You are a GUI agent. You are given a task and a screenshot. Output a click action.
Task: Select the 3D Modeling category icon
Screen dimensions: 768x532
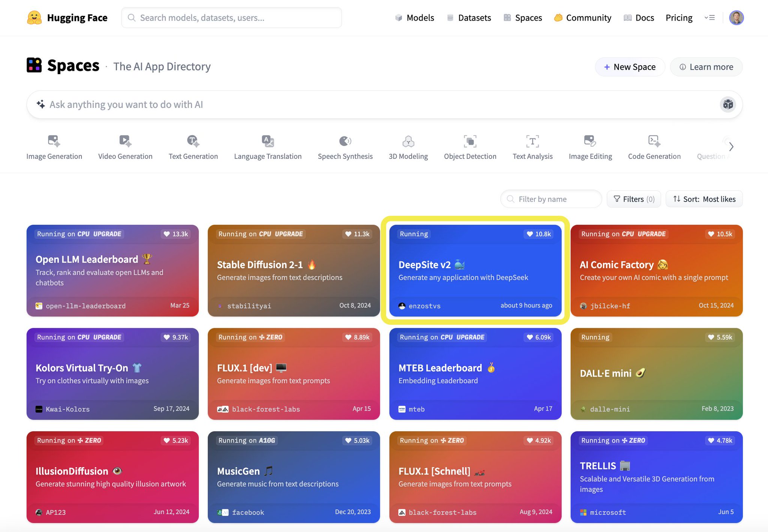point(408,141)
